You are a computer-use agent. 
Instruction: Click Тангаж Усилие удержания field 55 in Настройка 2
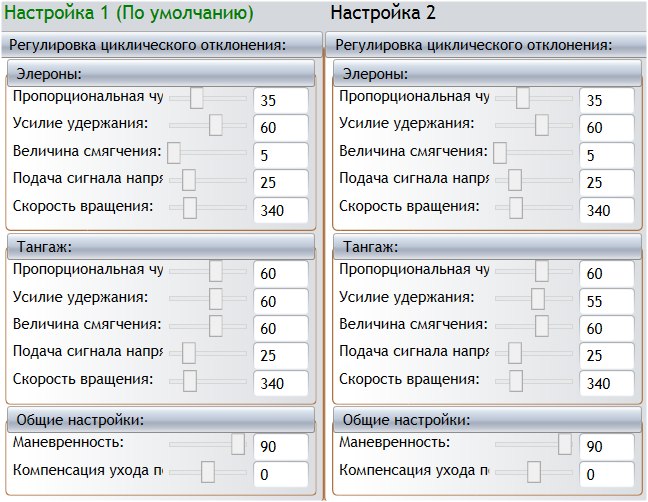[607, 301]
